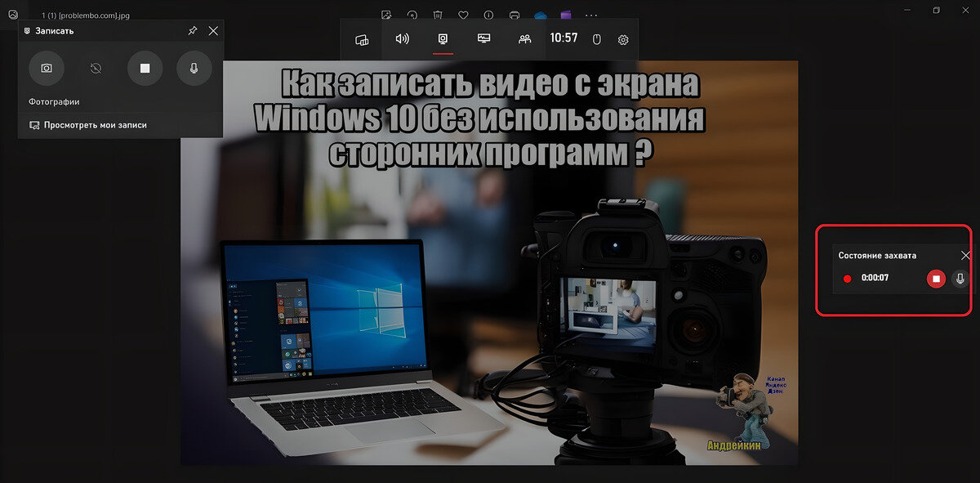980x483 pixels.
Task: Click the Записать widget title
Action: click(x=54, y=30)
